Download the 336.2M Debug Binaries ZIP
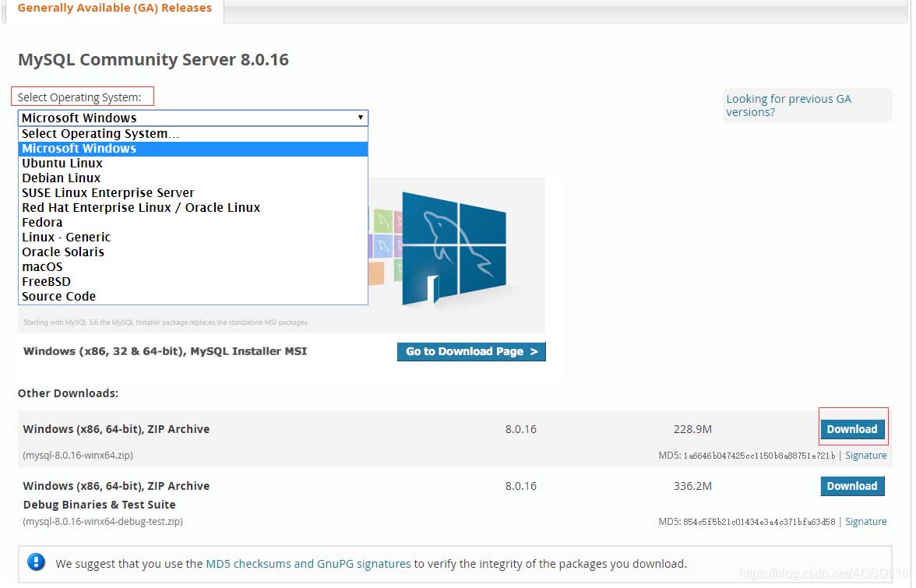This screenshot has height=588, width=916. [852, 487]
